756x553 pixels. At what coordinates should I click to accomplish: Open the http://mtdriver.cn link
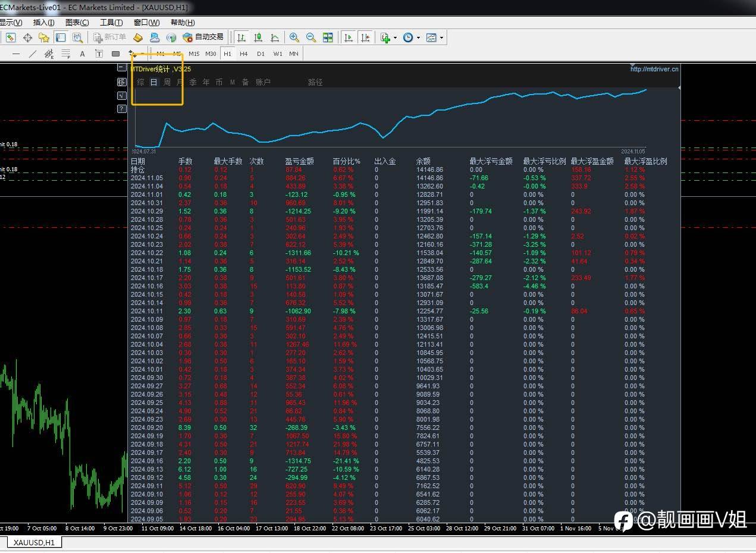(654, 69)
